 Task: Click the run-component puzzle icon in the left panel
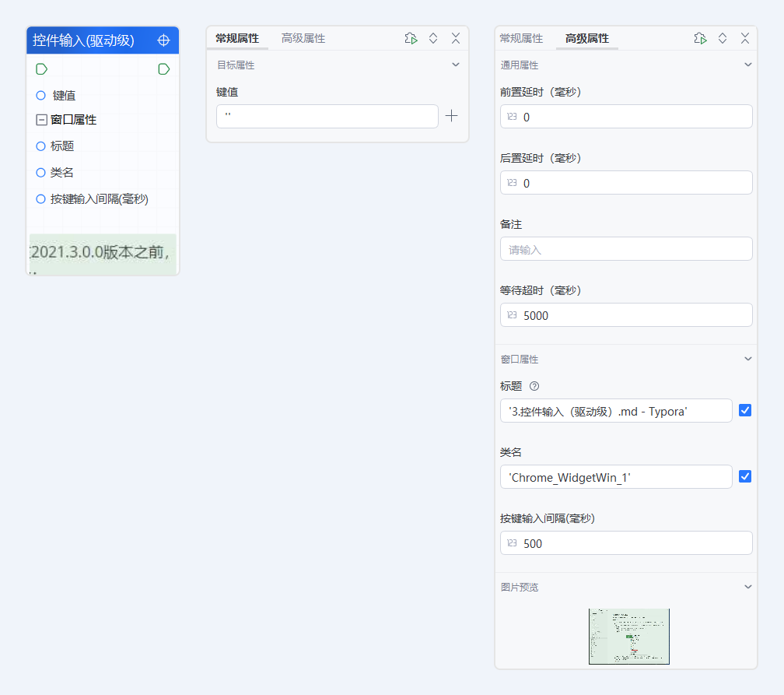(x=411, y=37)
